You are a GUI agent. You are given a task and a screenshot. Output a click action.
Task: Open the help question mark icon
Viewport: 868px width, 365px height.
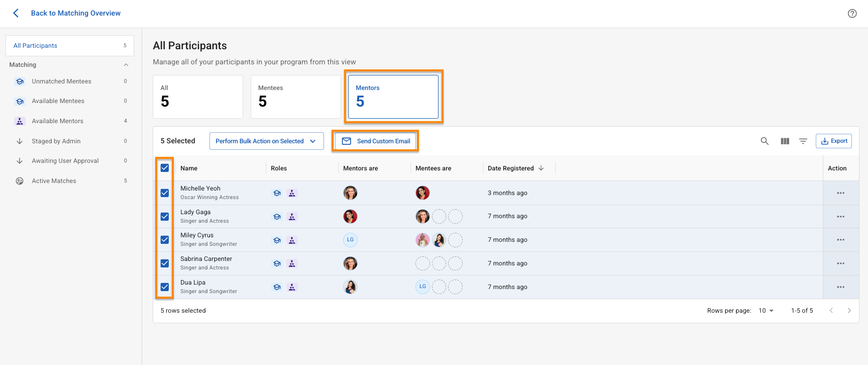point(852,14)
